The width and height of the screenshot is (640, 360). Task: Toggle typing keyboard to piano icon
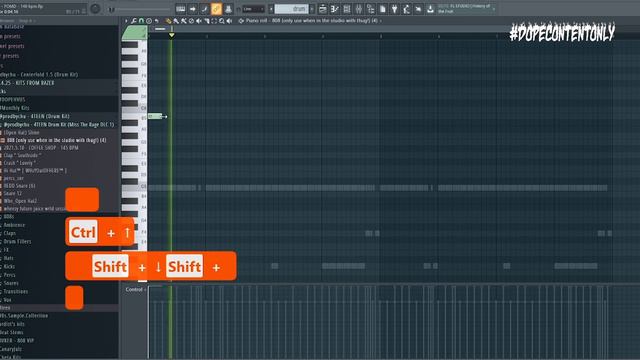click(180, 9)
